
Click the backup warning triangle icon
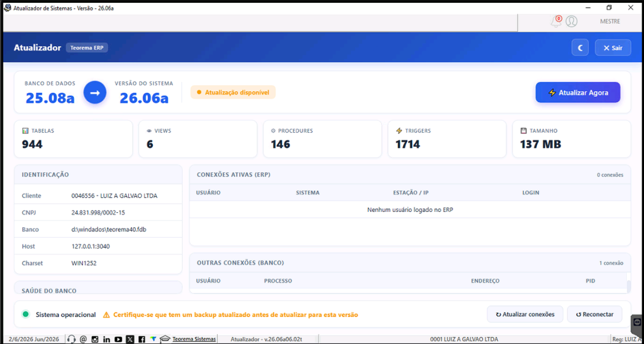[106, 315]
